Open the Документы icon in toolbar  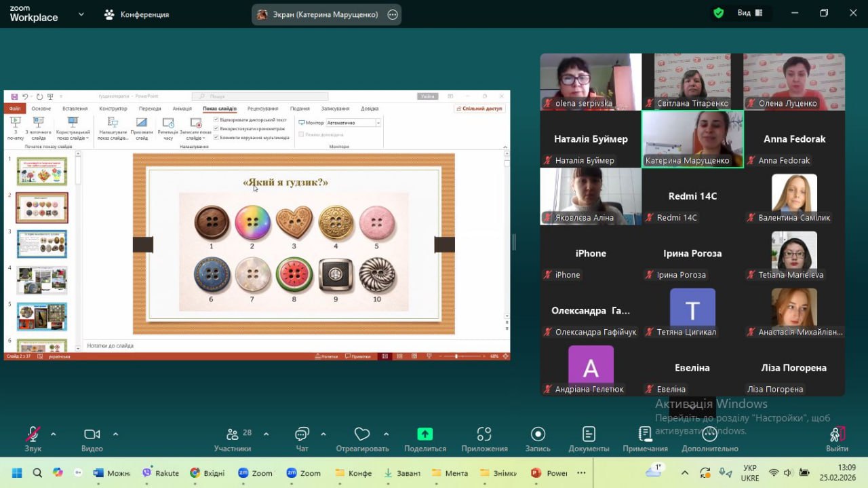point(589,434)
